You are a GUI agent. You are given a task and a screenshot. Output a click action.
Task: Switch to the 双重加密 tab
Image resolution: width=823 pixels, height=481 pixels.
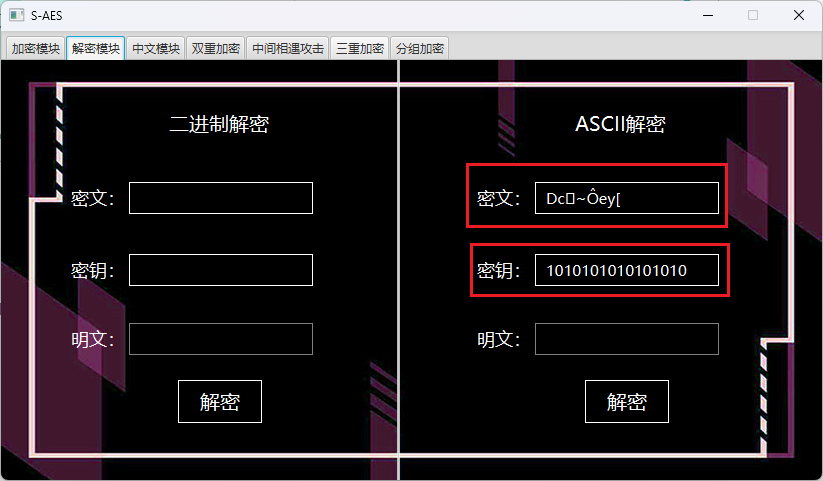[216, 48]
